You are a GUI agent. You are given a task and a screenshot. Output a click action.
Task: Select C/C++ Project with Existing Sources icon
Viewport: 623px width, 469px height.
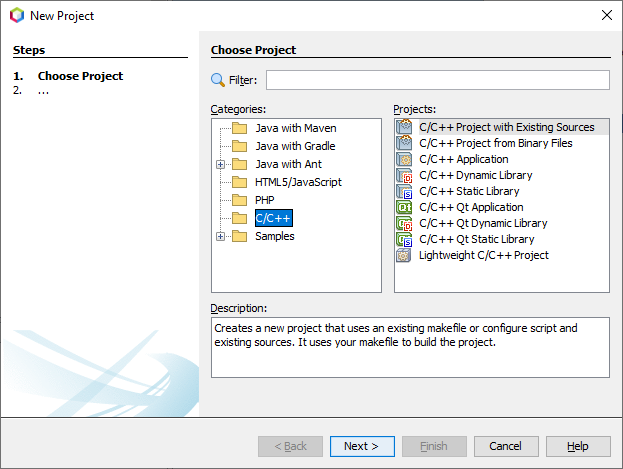point(404,127)
